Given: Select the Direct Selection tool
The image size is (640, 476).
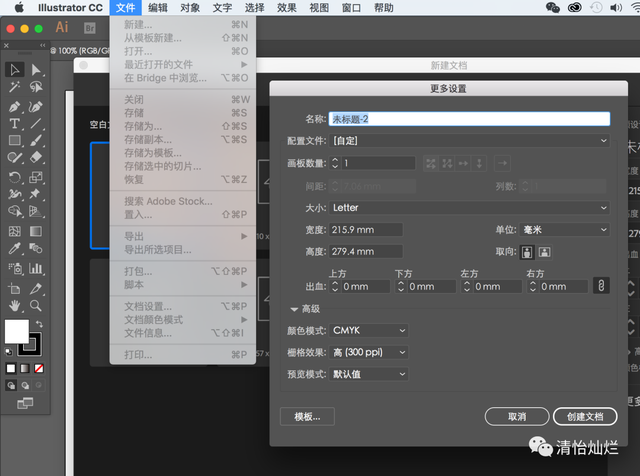Looking at the screenshot, I should click(x=36, y=69).
